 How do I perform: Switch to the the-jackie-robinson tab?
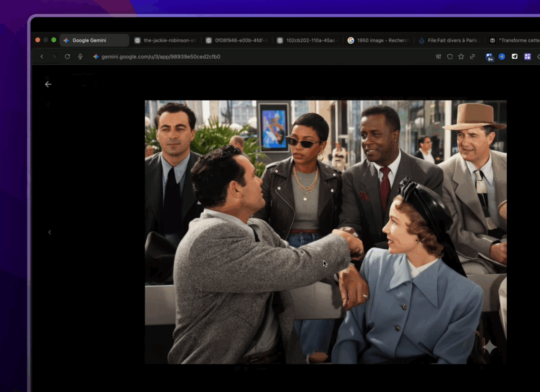(x=166, y=40)
